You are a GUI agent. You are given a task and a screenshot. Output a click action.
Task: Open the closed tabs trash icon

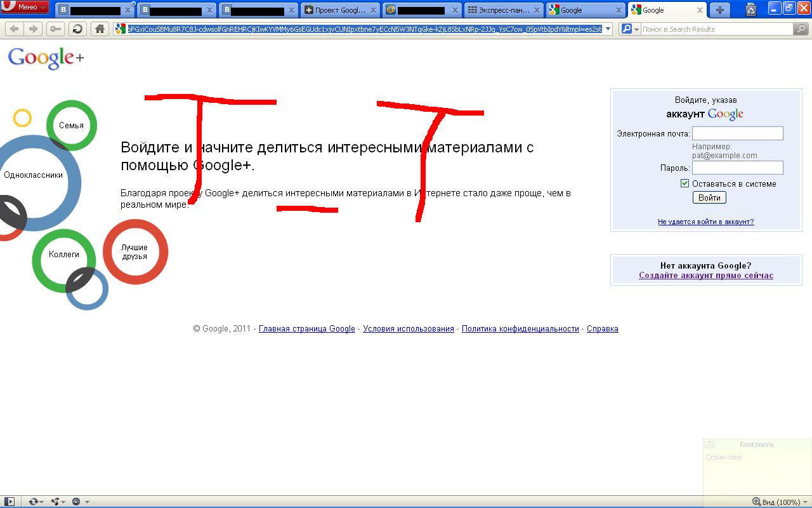[751, 9]
